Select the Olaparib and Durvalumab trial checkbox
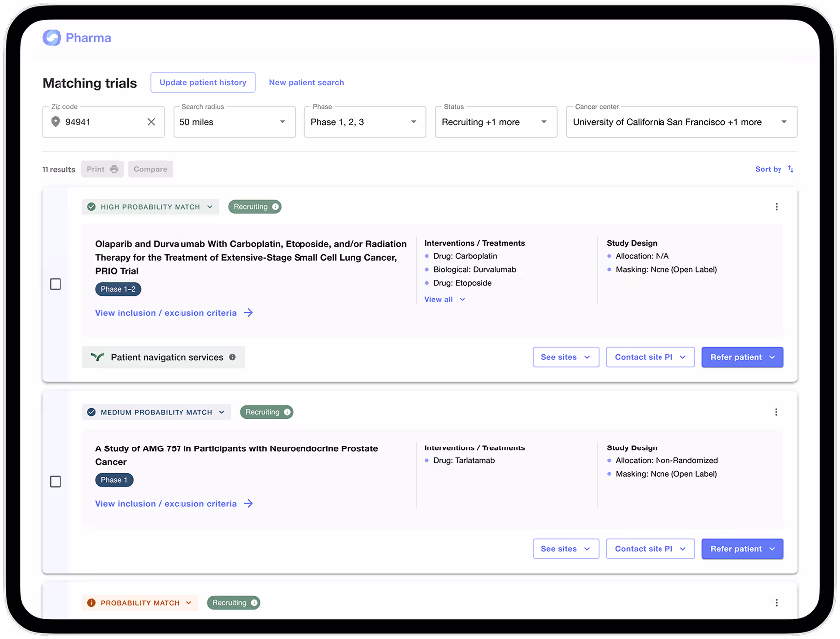 tap(56, 284)
